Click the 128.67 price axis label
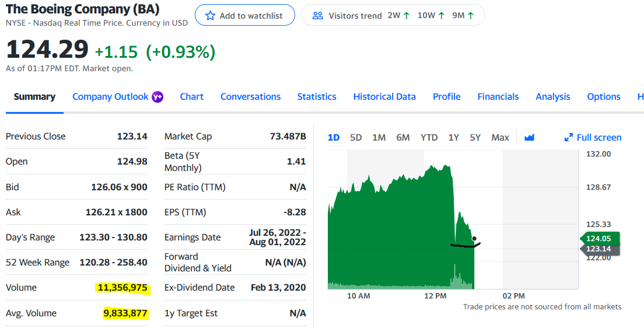 click(x=599, y=187)
